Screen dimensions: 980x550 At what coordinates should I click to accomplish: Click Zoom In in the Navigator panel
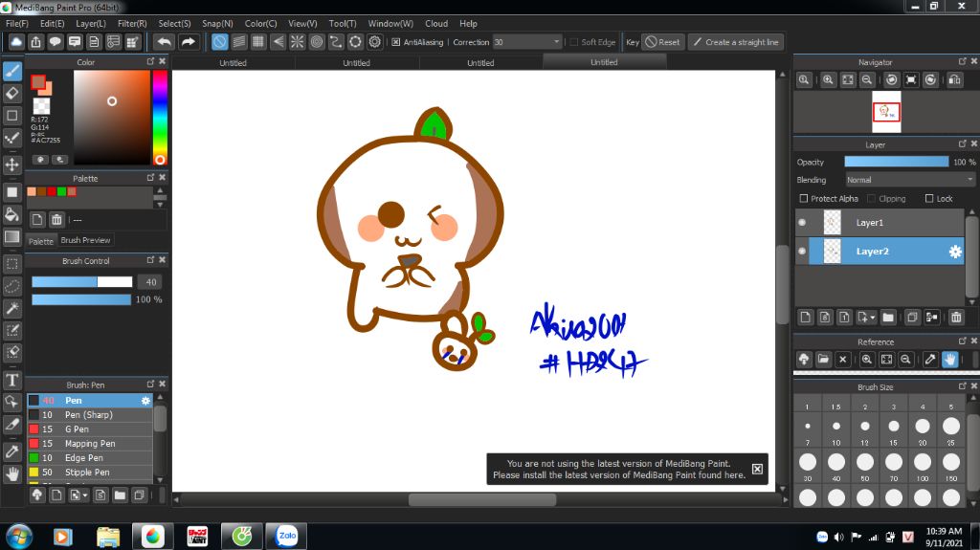[x=828, y=80]
